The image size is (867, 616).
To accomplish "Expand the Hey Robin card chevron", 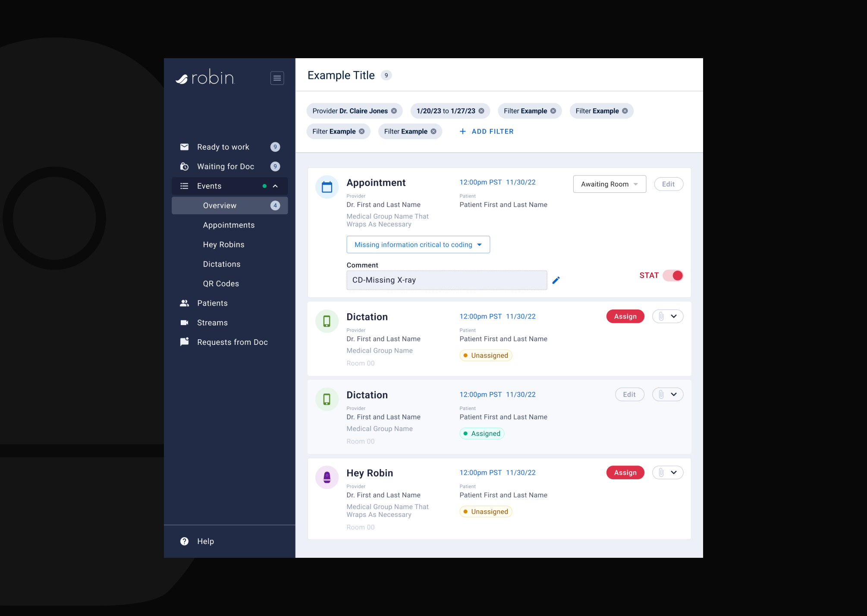I will coord(674,472).
